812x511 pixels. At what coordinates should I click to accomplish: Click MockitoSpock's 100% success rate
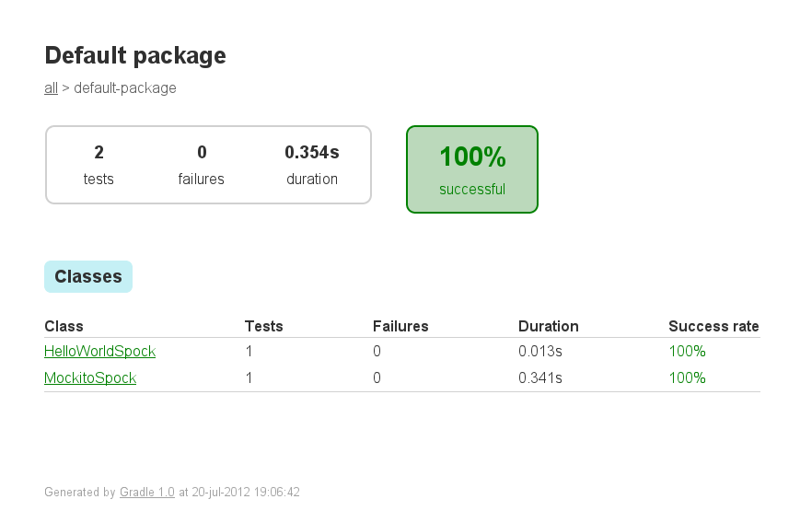(x=687, y=378)
